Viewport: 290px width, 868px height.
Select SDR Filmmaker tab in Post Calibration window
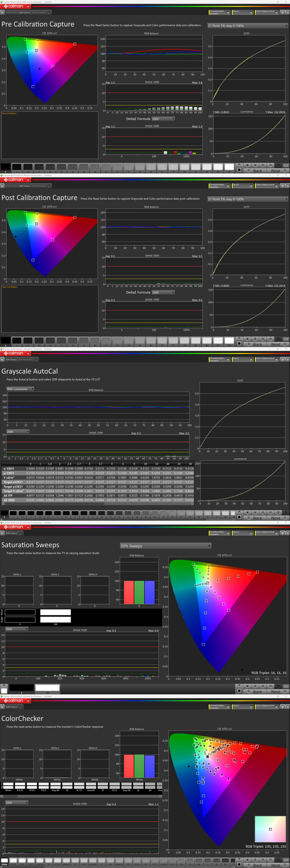coord(38,186)
